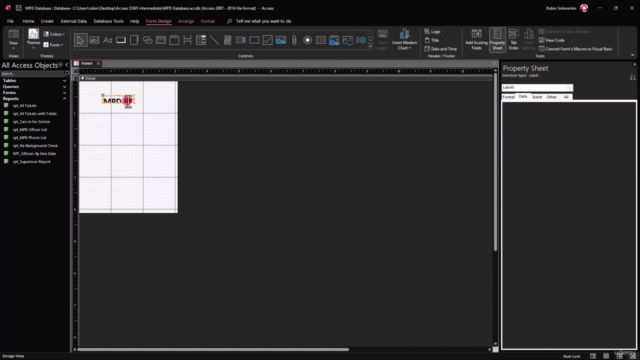
Task: Open the File menu
Action: 10,21
